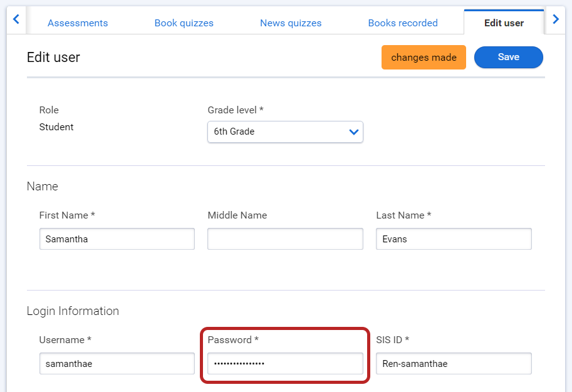Viewport: 572px width, 392px height.
Task: Click the SIS ID field
Action: [454, 364]
